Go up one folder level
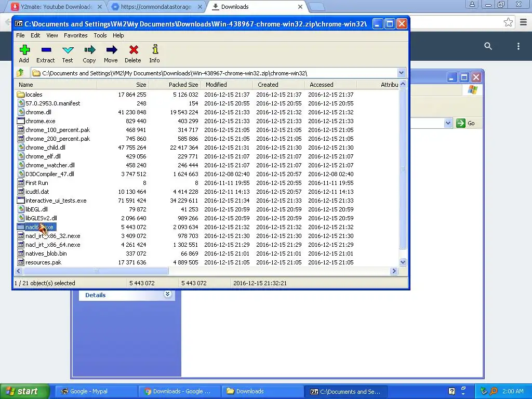 point(20,73)
